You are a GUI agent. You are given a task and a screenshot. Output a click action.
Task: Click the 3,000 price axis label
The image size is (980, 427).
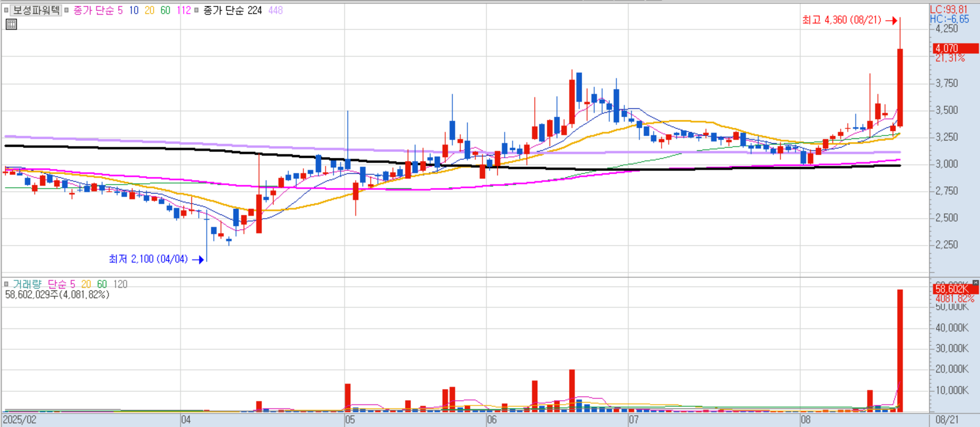(x=947, y=164)
